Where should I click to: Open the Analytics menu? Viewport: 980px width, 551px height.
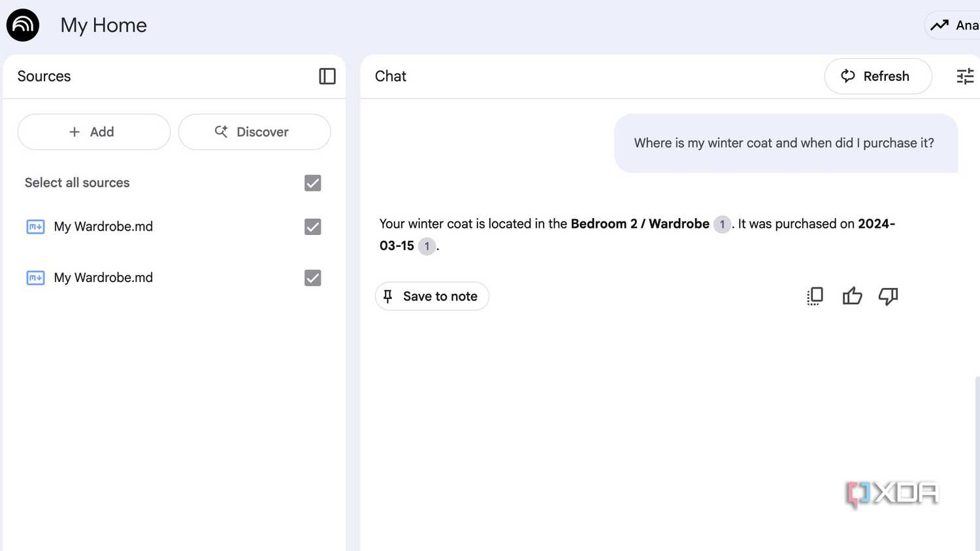(954, 25)
